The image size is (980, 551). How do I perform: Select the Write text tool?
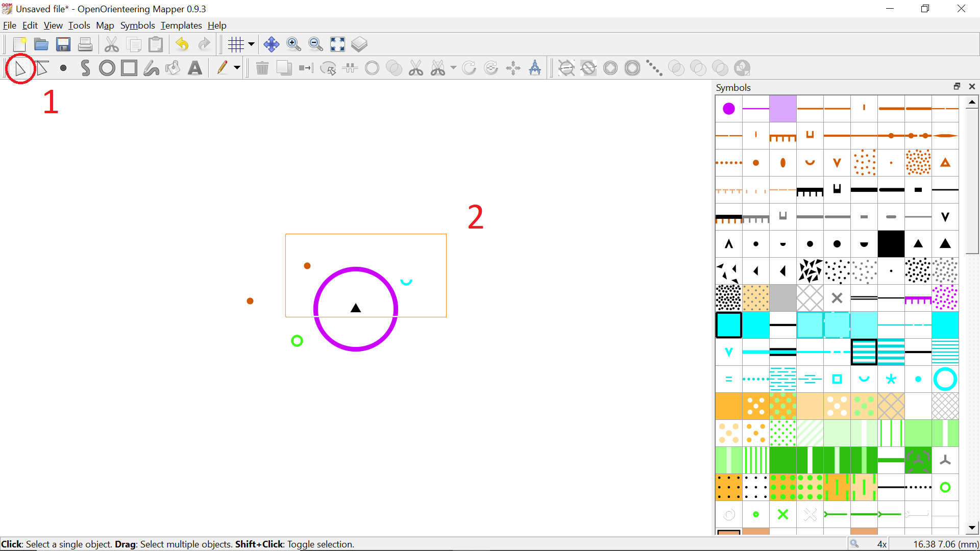195,68
